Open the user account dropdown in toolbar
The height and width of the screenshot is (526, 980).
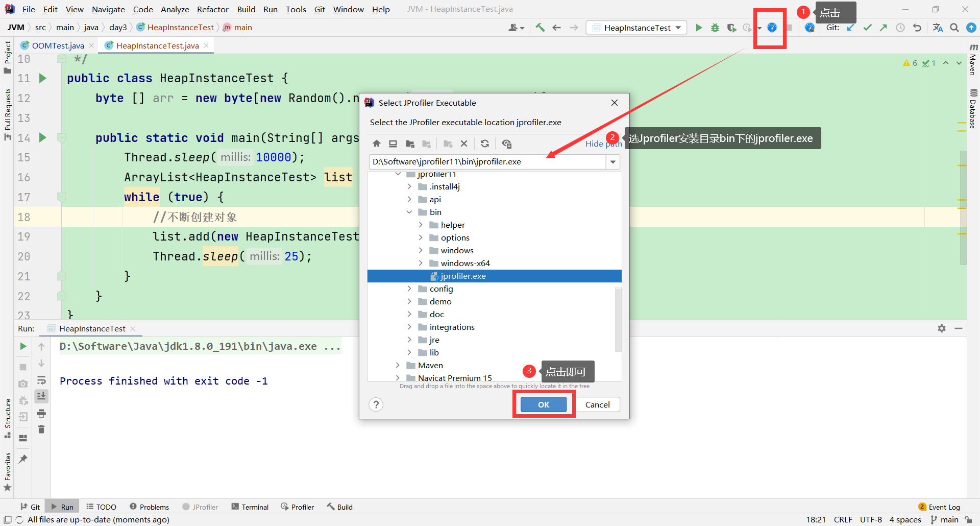pyautogui.click(x=516, y=28)
